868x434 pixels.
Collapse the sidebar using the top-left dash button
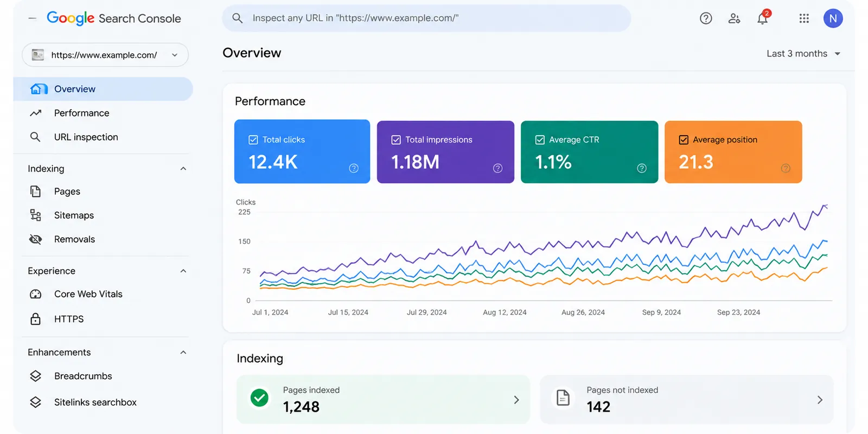click(x=33, y=18)
